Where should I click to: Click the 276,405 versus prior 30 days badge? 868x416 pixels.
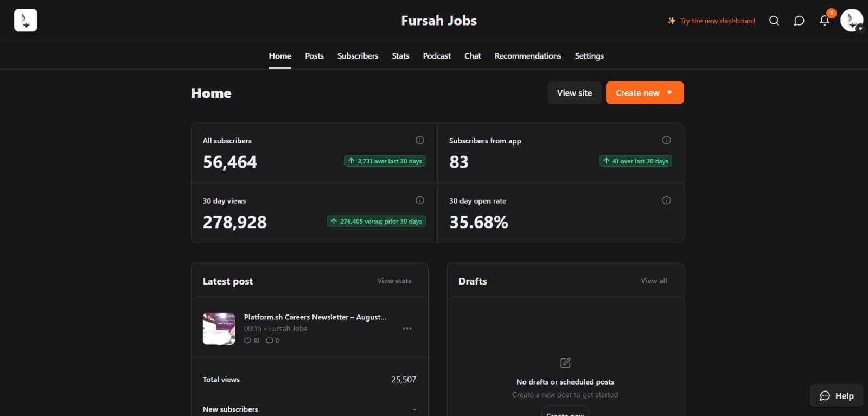376,222
